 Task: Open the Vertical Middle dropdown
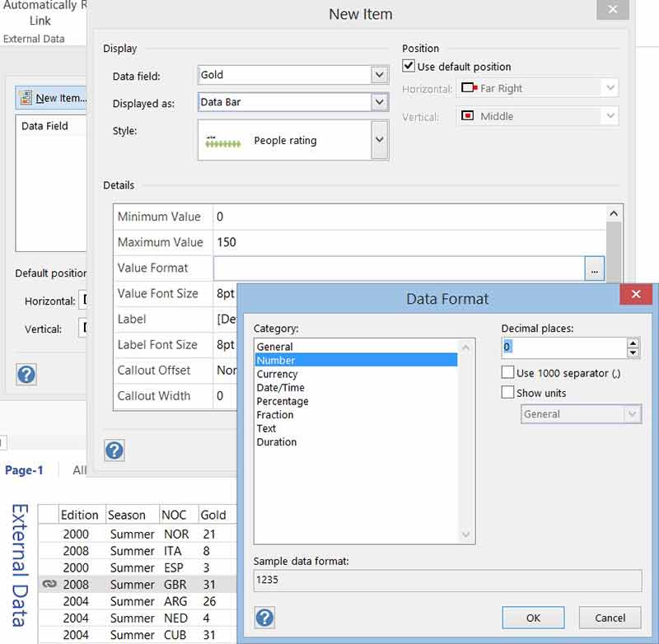coord(610,116)
